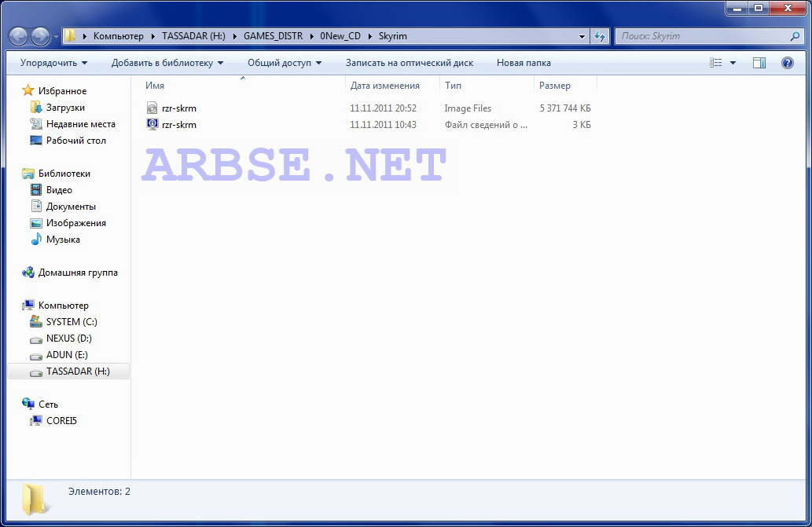Open the COREI5 network computer
The image size is (812, 527).
[x=61, y=421]
